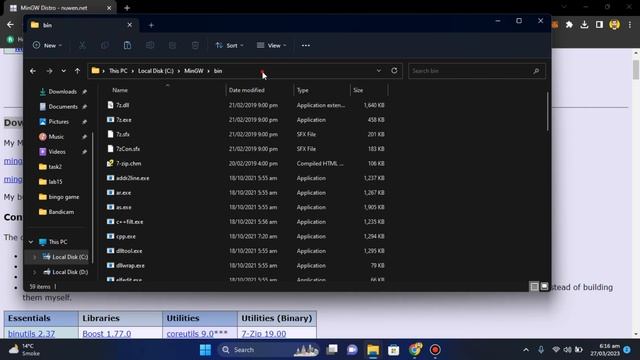
Task: Sort by Name column header
Action: pyautogui.click(x=120, y=90)
